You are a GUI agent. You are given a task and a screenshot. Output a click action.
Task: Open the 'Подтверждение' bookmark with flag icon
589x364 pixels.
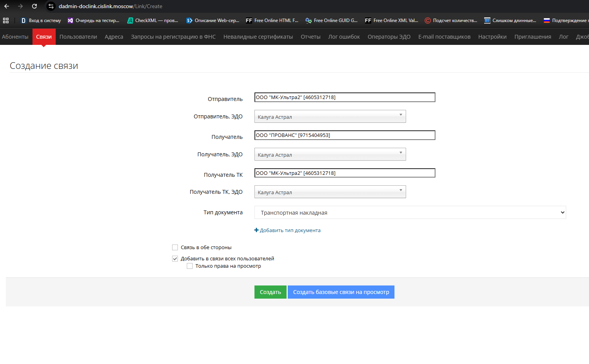[566, 21]
